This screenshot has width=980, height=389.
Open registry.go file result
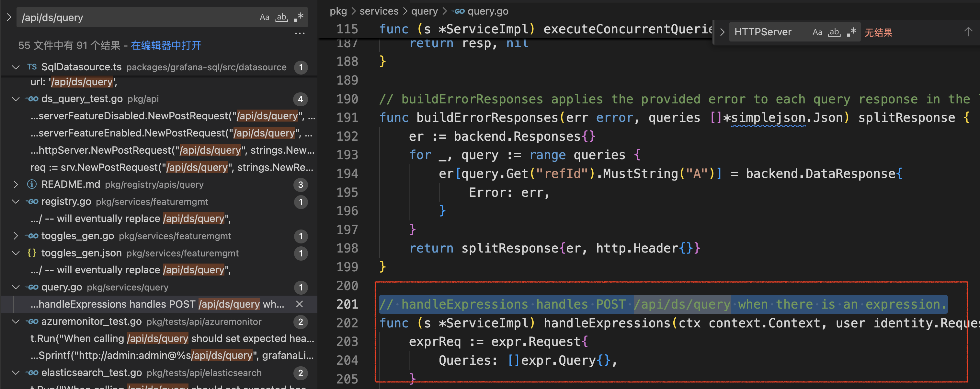(x=66, y=202)
